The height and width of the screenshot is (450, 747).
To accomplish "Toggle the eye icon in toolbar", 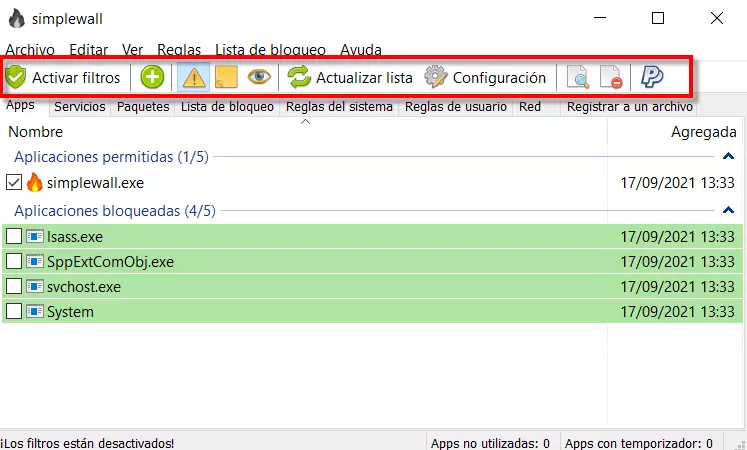I will point(259,77).
